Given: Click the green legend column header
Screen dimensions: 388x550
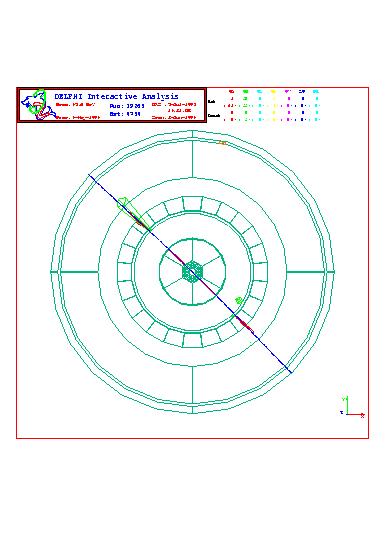Looking at the screenshot, I should [x=246, y=92].
